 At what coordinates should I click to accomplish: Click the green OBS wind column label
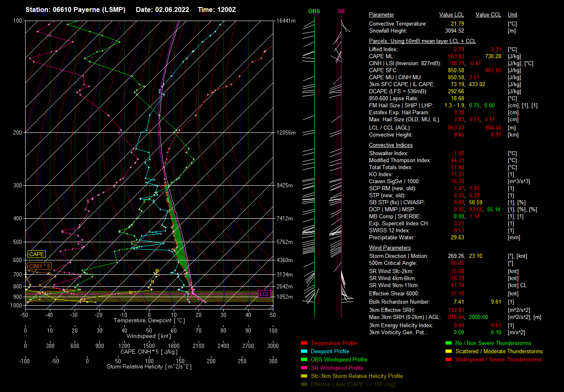point(314,12)
